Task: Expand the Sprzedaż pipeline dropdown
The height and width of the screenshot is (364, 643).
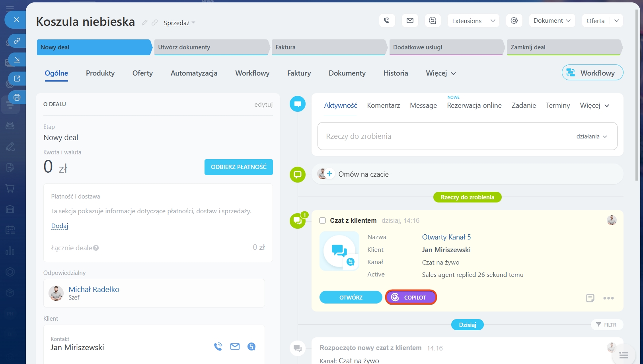Action: point(179,23)
